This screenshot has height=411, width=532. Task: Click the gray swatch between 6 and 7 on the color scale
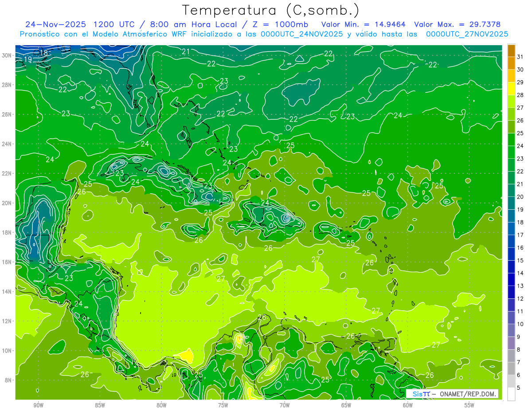tap(511, 369)
